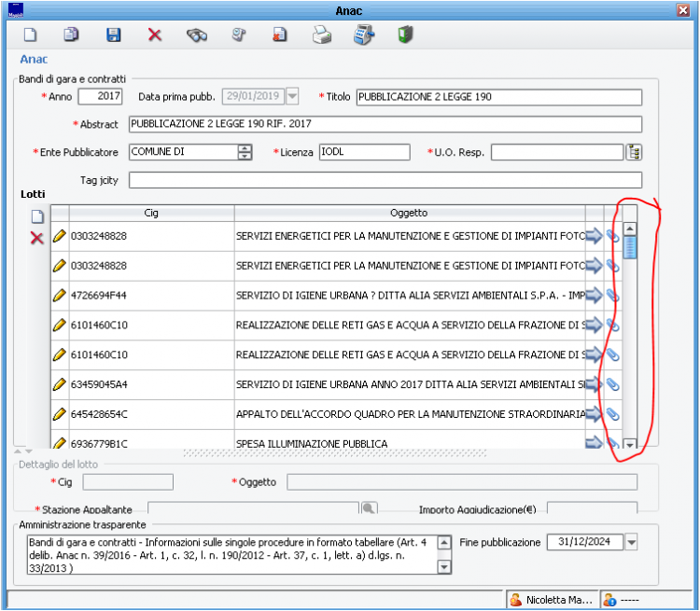Open the Data prima pubb. date dropdown

tap(292, 97)
